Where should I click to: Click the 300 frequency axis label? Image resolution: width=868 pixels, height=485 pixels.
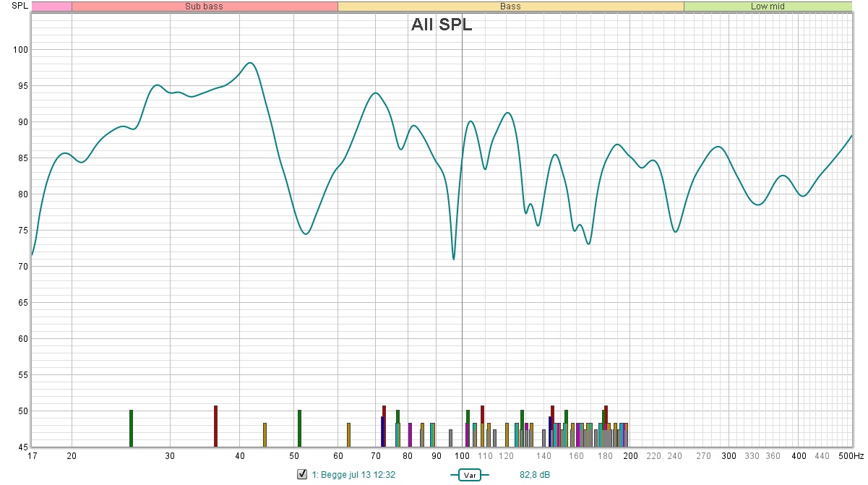click(729, 456)
